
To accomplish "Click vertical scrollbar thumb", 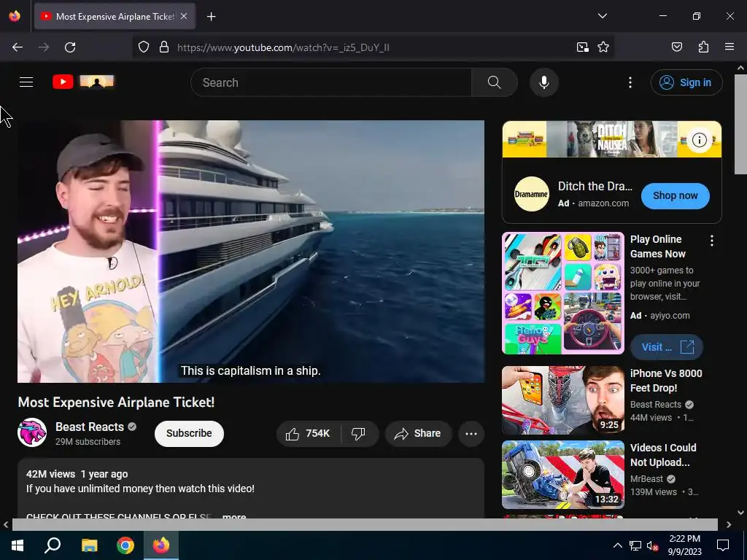I will coord(740,124).
